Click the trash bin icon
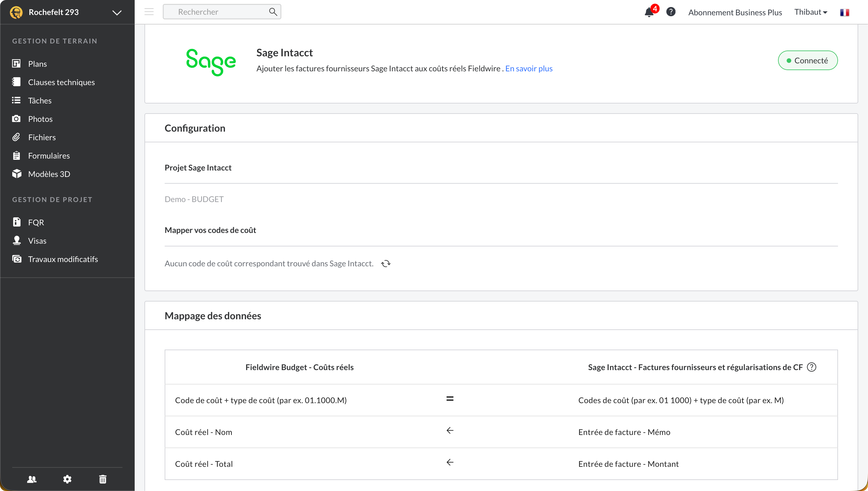This screenshot has width=868, height=491. pos(103,479)
